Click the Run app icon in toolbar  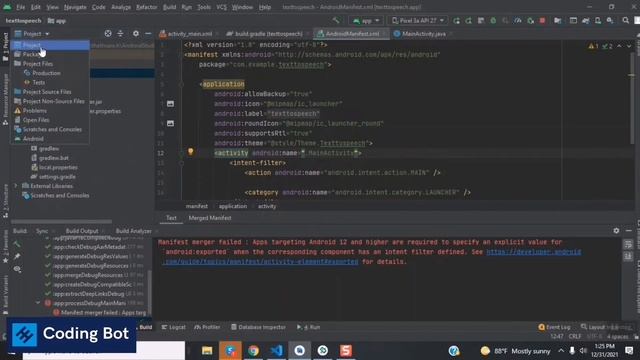pos(456,20)
